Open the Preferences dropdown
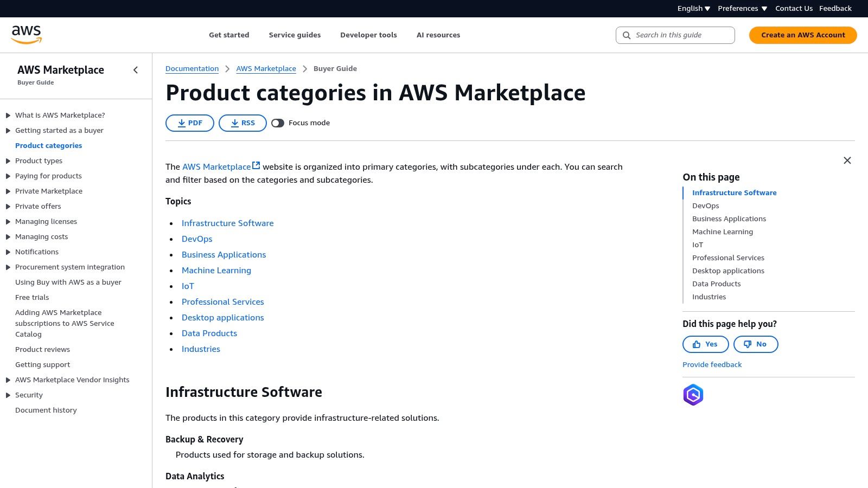 (742, 9)
